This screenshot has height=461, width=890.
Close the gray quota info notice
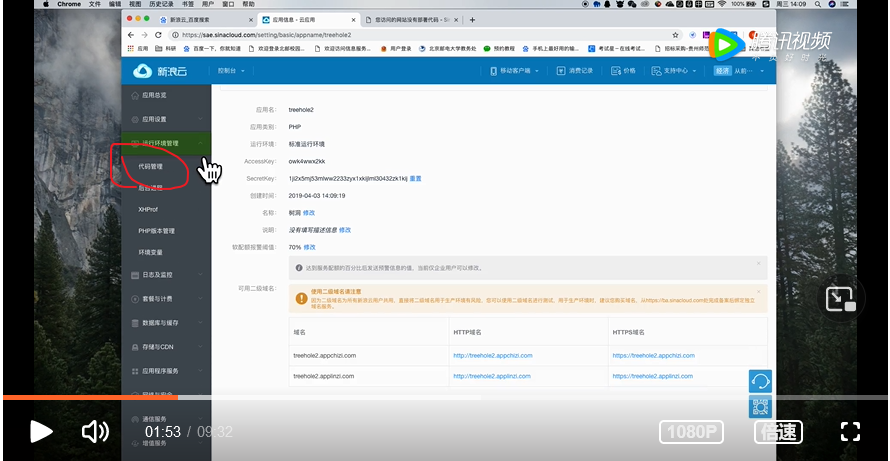click(758, 263)
